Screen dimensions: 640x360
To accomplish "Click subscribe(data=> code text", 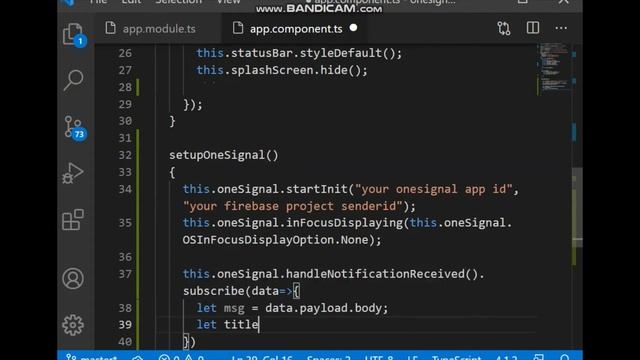I will click(238, 291).
